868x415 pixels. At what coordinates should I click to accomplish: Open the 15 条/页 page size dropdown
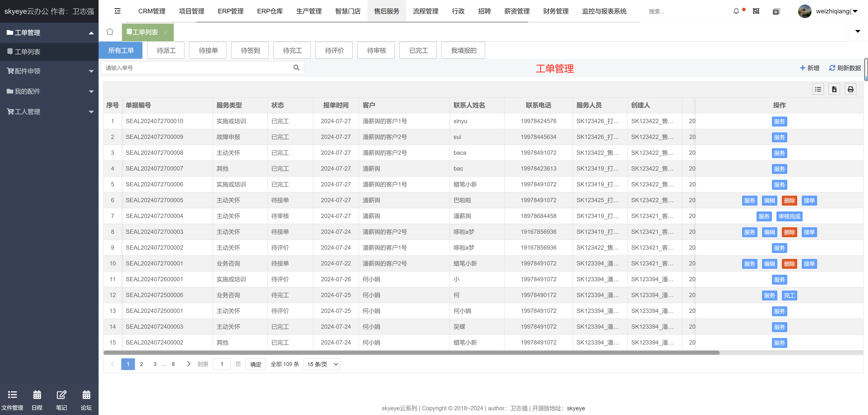[322, 364]
